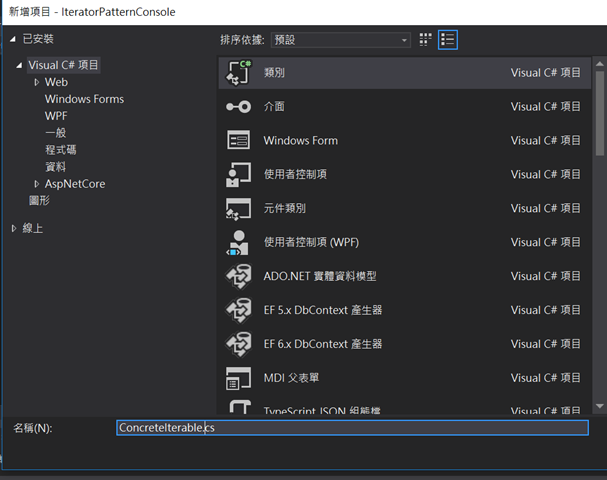Select WPF category in tree
The height and width of the screenshot is (480, 607).
(x=56, y=116)
